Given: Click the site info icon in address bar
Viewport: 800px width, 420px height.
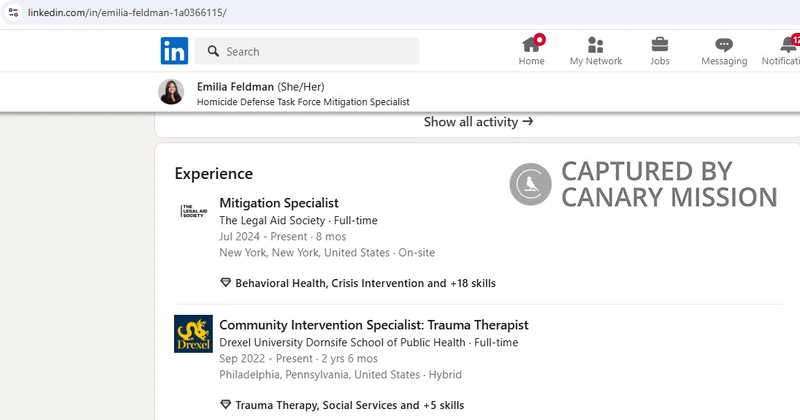Looking at the screenshot, I should [x=13, y=12].
